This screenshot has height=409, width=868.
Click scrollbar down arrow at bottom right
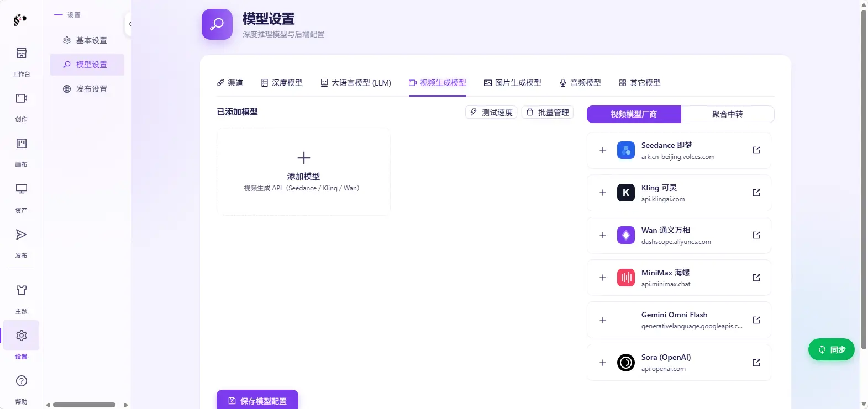(x=864, y=405)
